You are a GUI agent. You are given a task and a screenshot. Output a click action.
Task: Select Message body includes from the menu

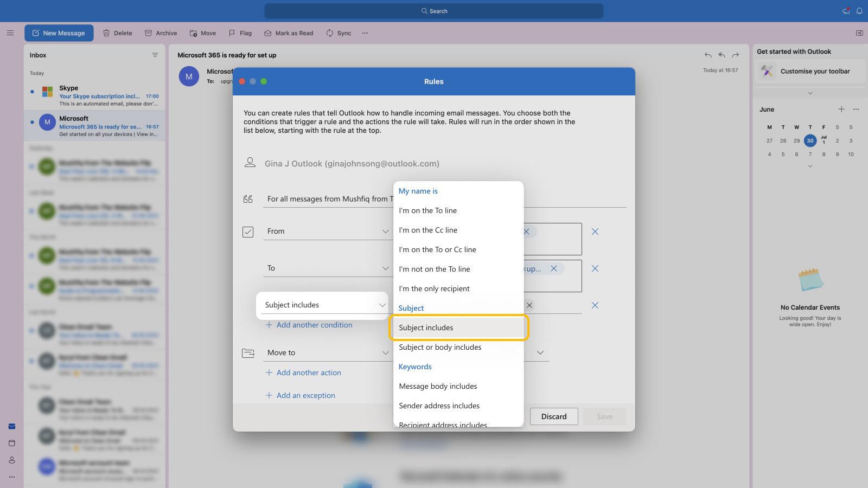pos(438,386)
